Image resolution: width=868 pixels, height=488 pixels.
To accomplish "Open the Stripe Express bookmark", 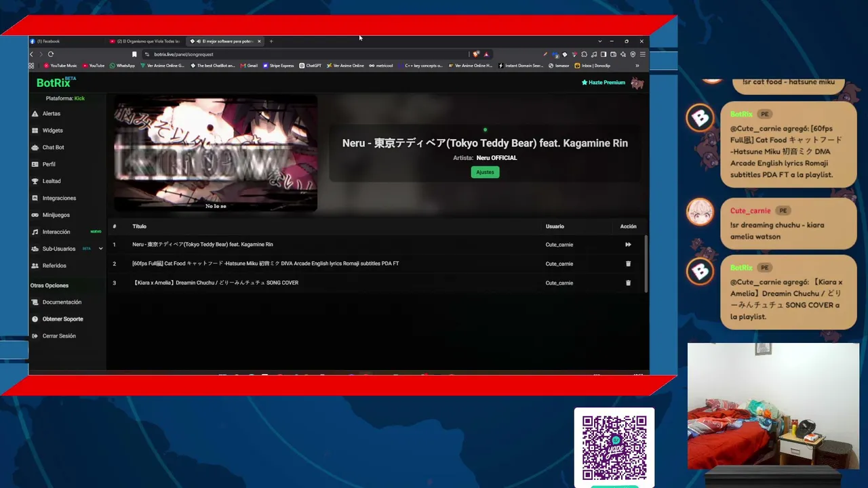I will (279, 66).
